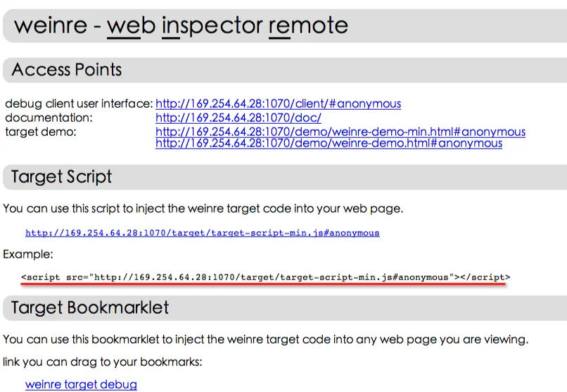
Task: Click the Target Bookmarklet section heading
Action: point(90,308)
